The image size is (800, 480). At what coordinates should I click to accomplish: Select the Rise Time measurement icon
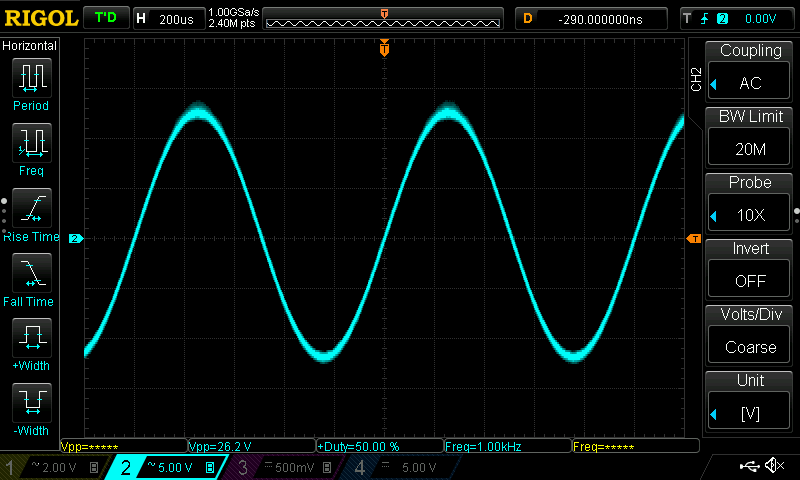tap(32, 208)
